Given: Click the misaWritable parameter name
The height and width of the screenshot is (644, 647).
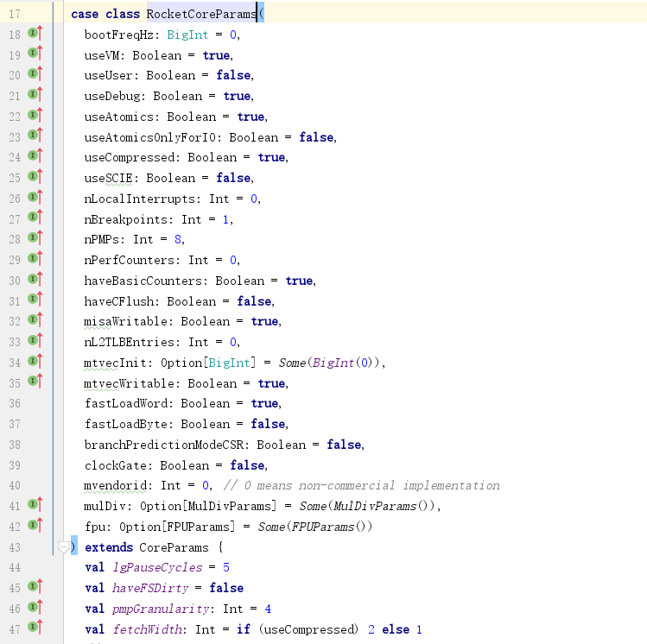Looking at the screenshot, I should [125, 322].
